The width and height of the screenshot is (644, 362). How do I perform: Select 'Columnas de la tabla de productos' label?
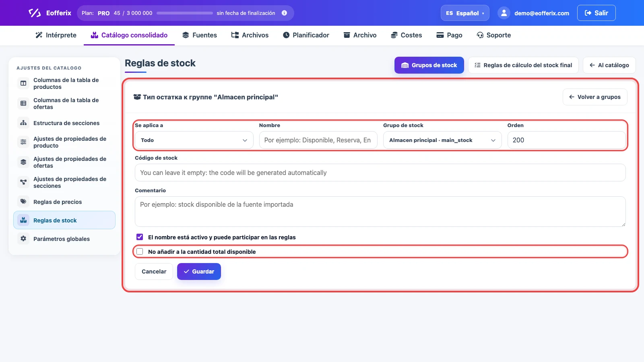pyautogui.click(x=66, y=83)
